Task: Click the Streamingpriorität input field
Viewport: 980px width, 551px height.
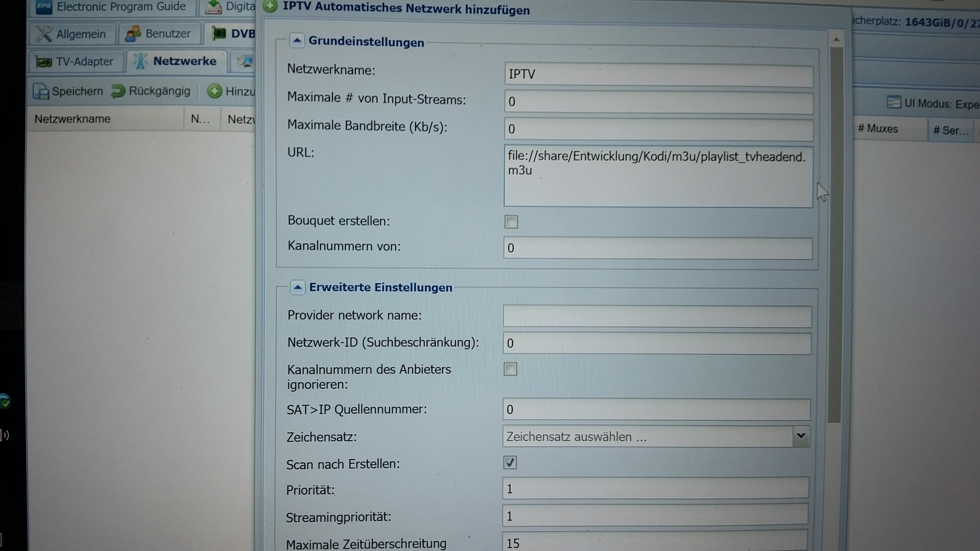Action: click(x=655, y=515)
